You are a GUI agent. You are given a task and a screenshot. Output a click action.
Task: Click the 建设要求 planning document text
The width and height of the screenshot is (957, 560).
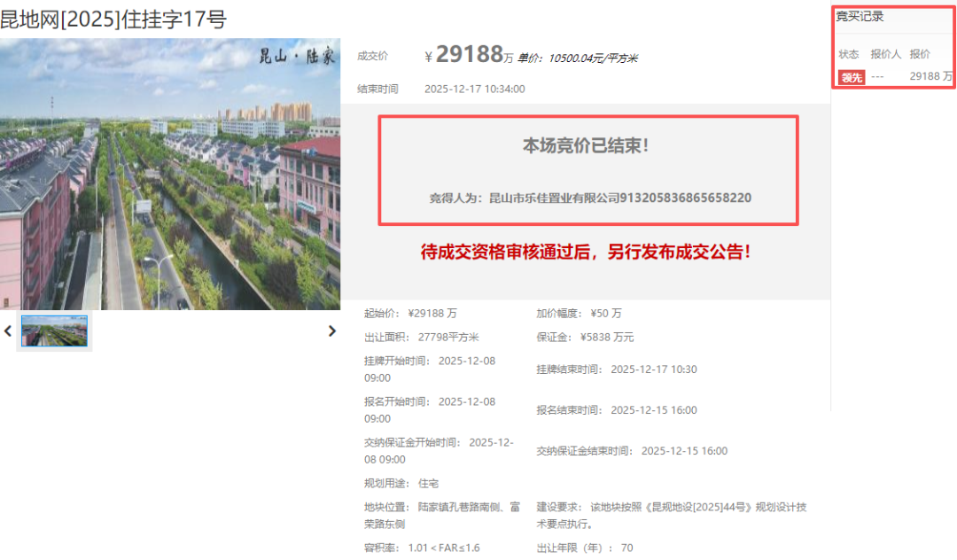pos(672,515)
